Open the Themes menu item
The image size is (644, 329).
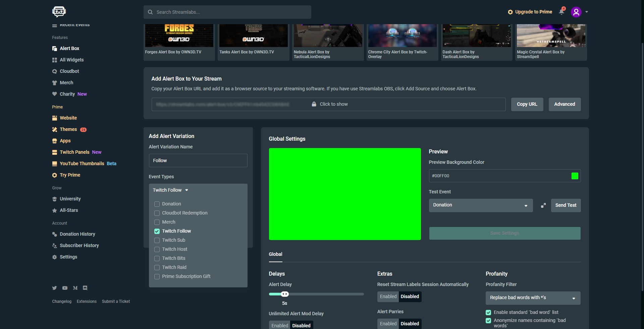pyautogui.click(x=68, y=129)
